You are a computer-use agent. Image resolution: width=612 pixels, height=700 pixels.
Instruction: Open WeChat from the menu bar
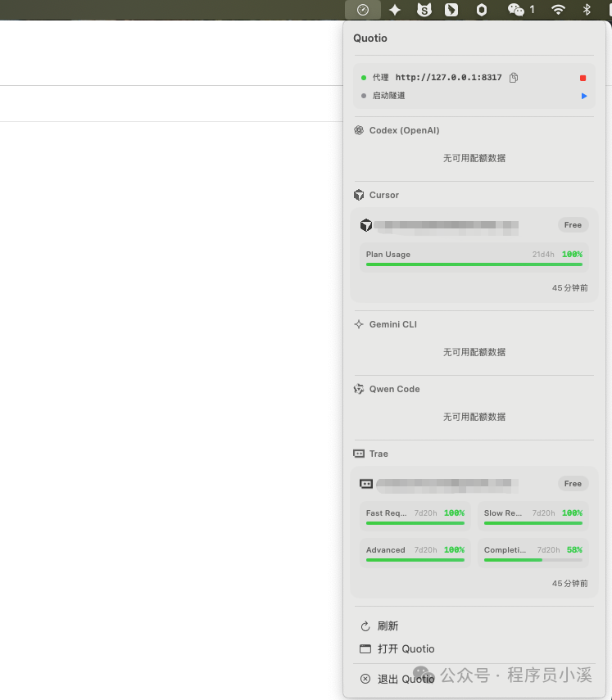[x=515, y=10]
